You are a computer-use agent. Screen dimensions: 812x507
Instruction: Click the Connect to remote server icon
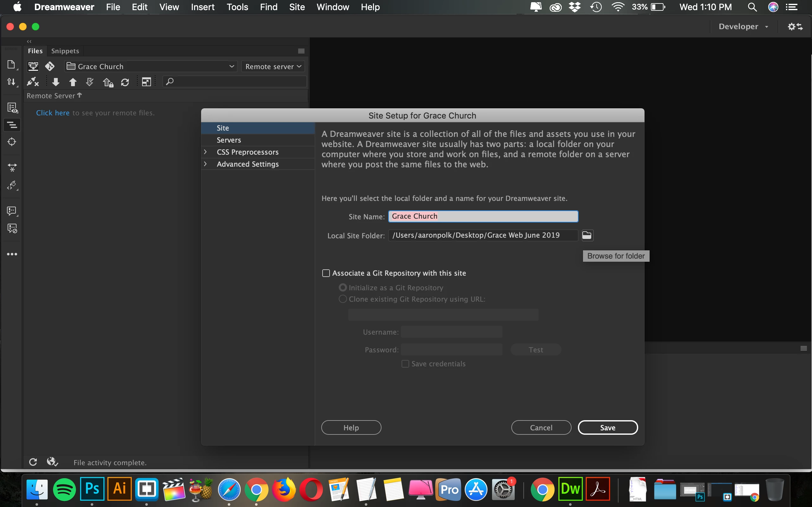(33, 82)
